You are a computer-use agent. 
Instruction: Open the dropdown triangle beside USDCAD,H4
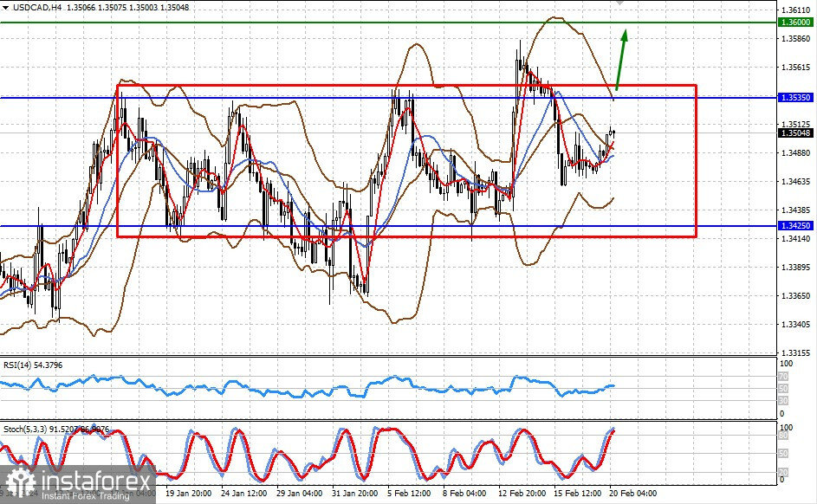(6, 8)
